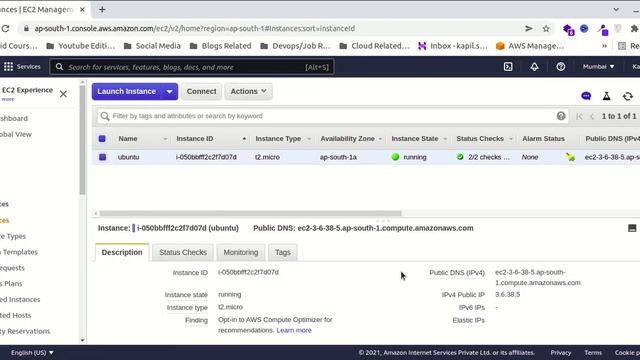The height and width of the screenshot is (360, 640).
Task: Bookmark this page with star icon
Action: 546,29
